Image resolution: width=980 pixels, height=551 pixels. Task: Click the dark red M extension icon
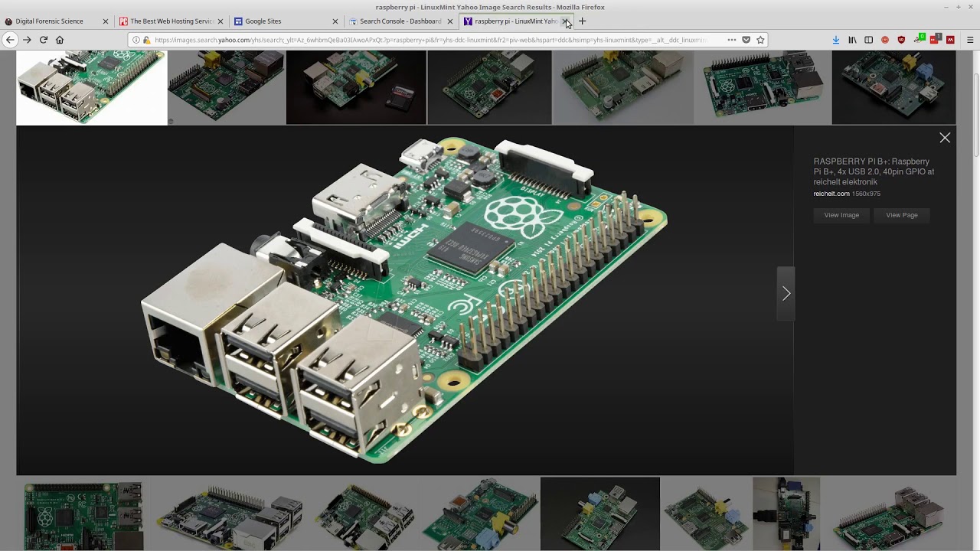coord(950,40)
